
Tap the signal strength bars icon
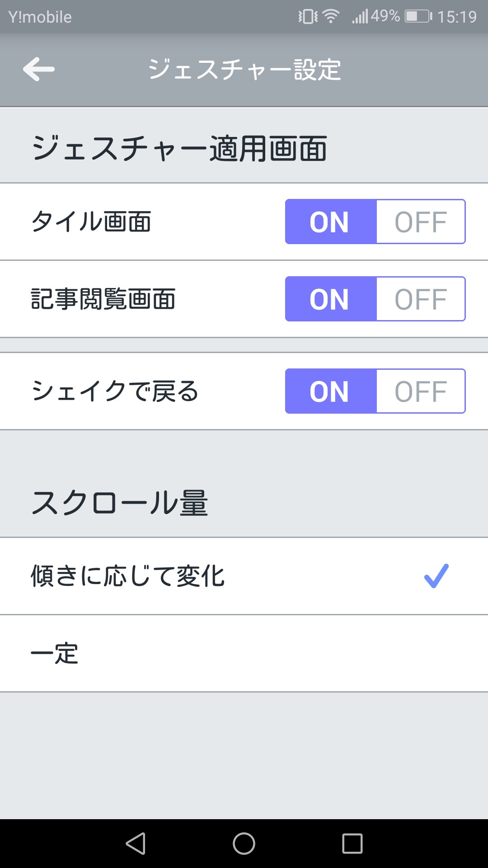coord(360,17)
